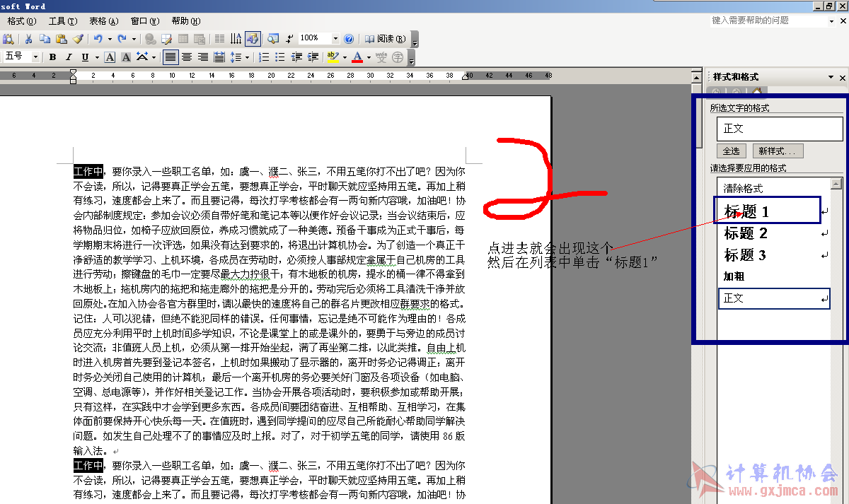
Task: Open the 工具 menu
Action: tap(63, 20)
